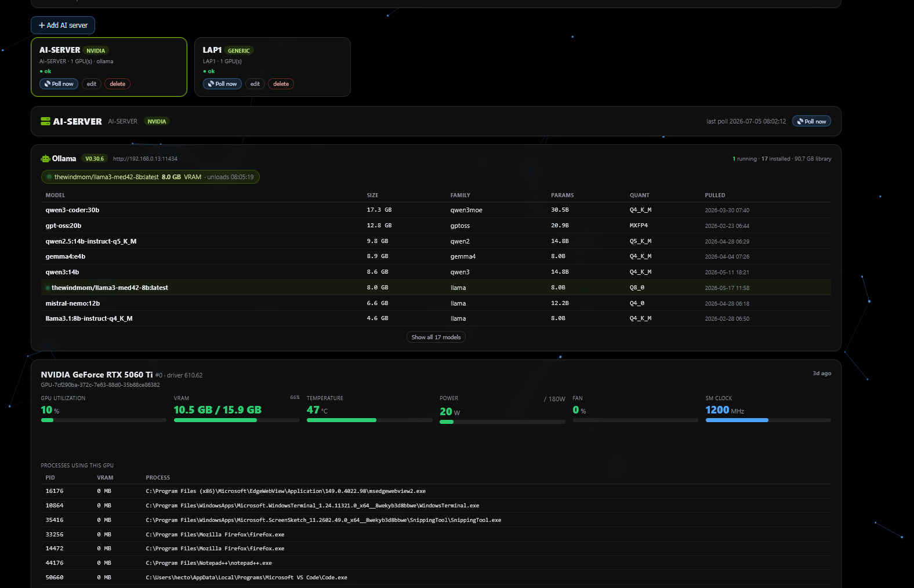
Task: Click the power draw progress bar
Action: pyautogui.click(x=502, y=422)
